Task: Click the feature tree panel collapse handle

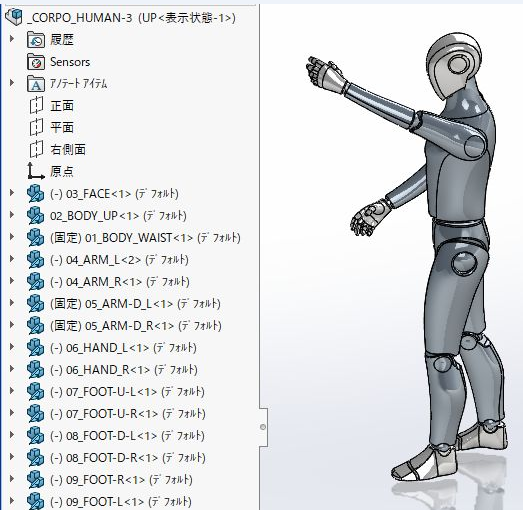Action: coord(263,427)
